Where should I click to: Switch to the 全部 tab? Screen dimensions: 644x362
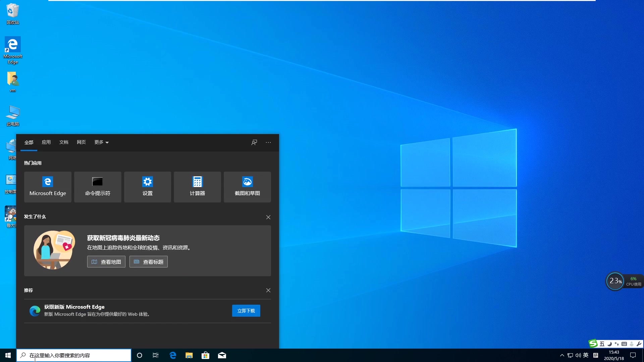point(29,142)
